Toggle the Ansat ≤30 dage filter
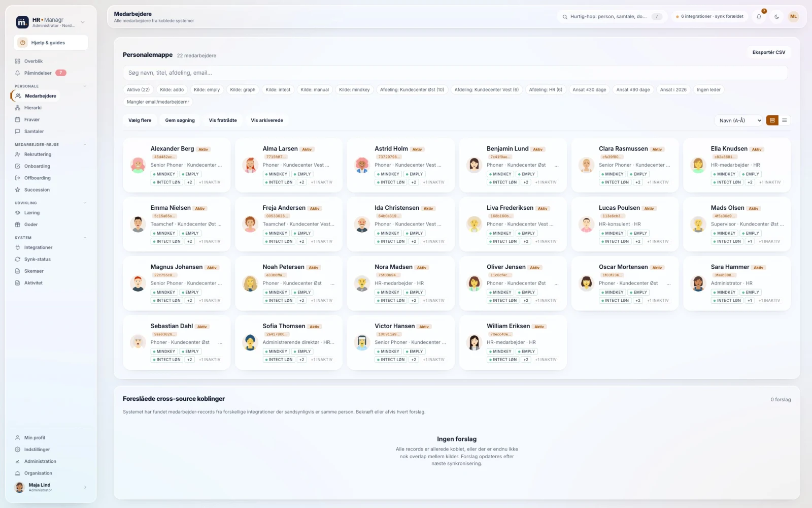This screenshot has height=508, width=812. tap(589, 89)
